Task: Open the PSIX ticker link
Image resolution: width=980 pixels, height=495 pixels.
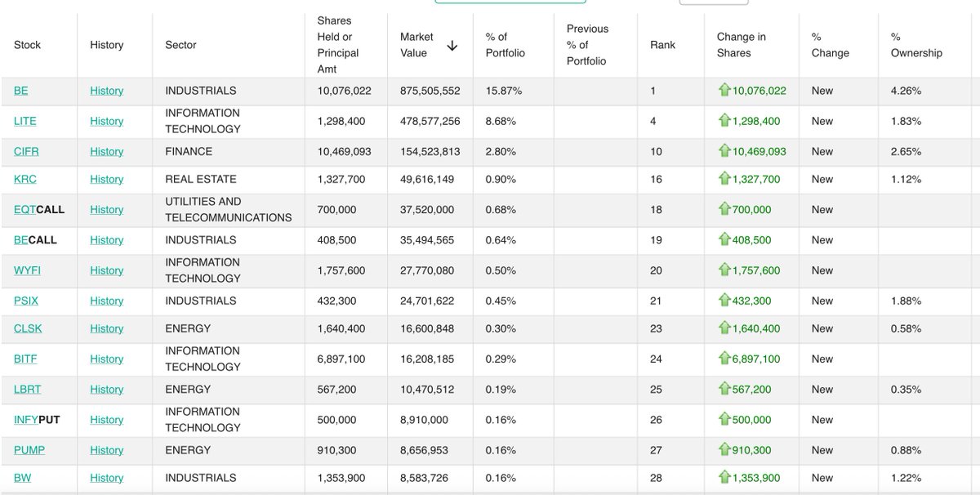Action: 26,301
